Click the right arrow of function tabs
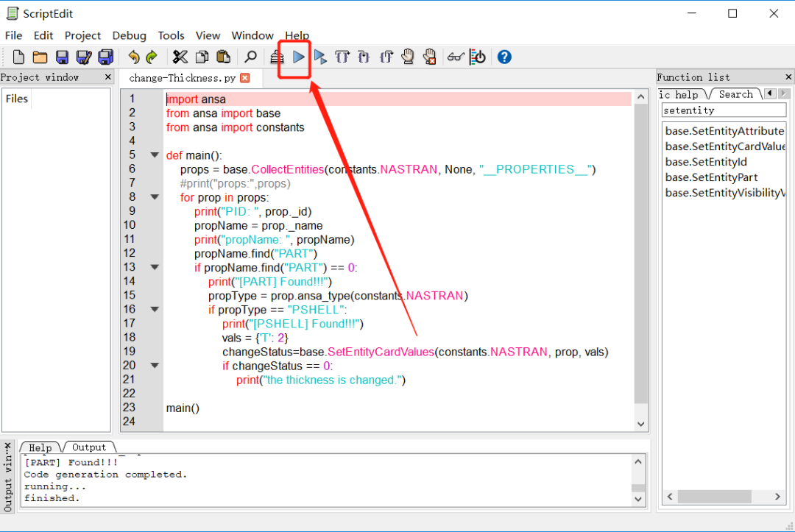This screenshot has height=532, width=795. click(x=784, y=93)
